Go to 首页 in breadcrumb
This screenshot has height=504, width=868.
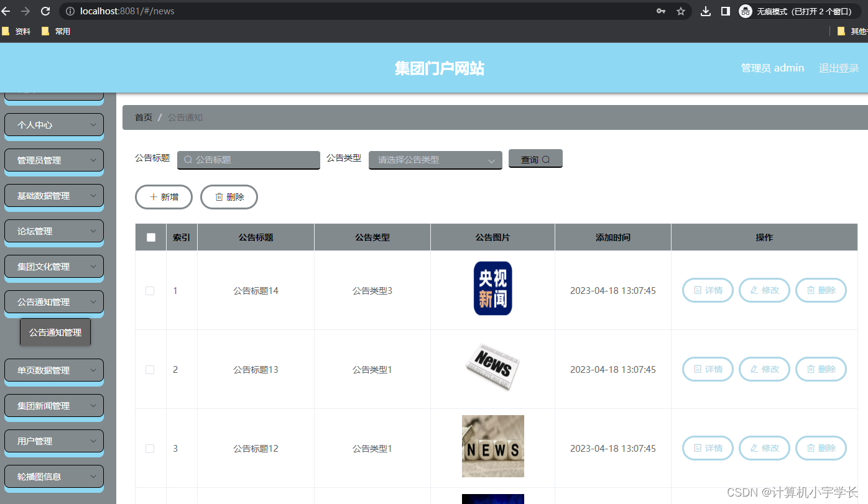coord(144,117)
